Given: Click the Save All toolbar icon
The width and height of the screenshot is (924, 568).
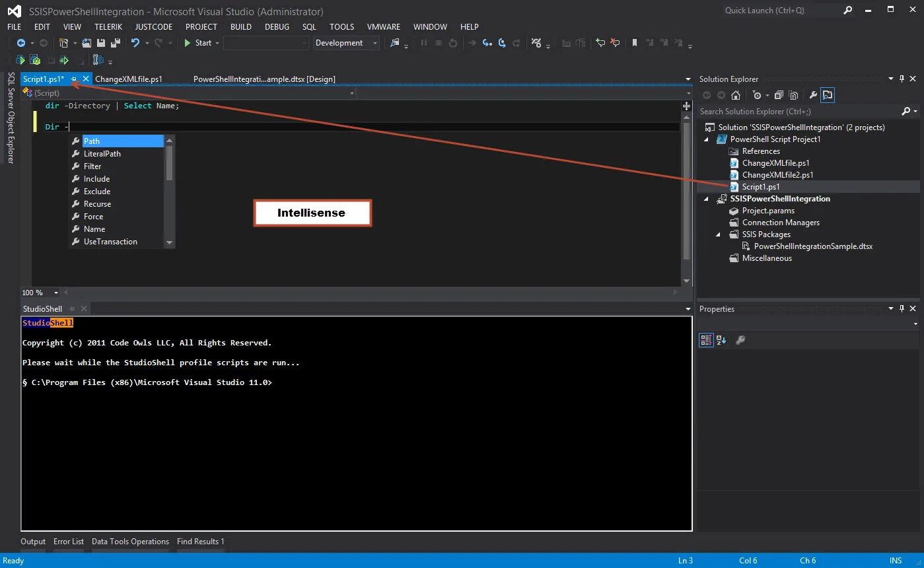Looking at the screenshot, I should tap(116, 43).
